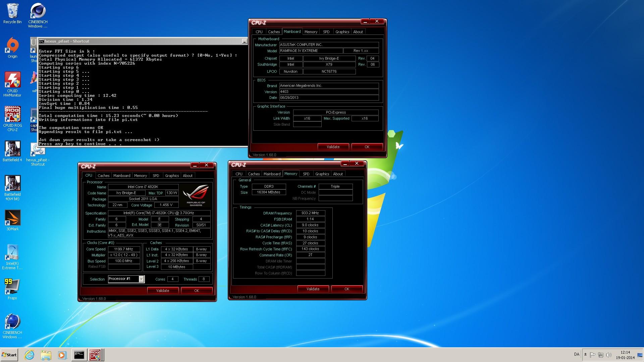The width and height of the screenshot is (644, 362).
Task: Open the Battlefield 4 desktop shortcut
Action: (x=12, y=151)
